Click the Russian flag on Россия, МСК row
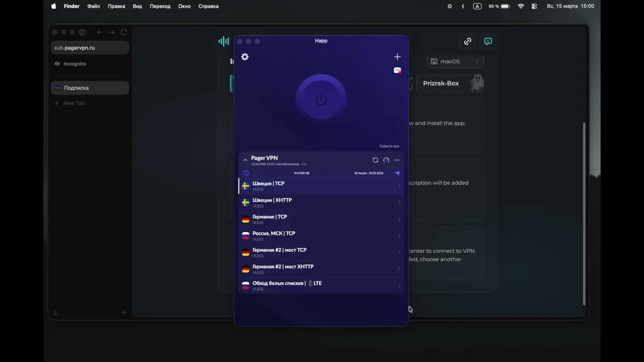 246,236
